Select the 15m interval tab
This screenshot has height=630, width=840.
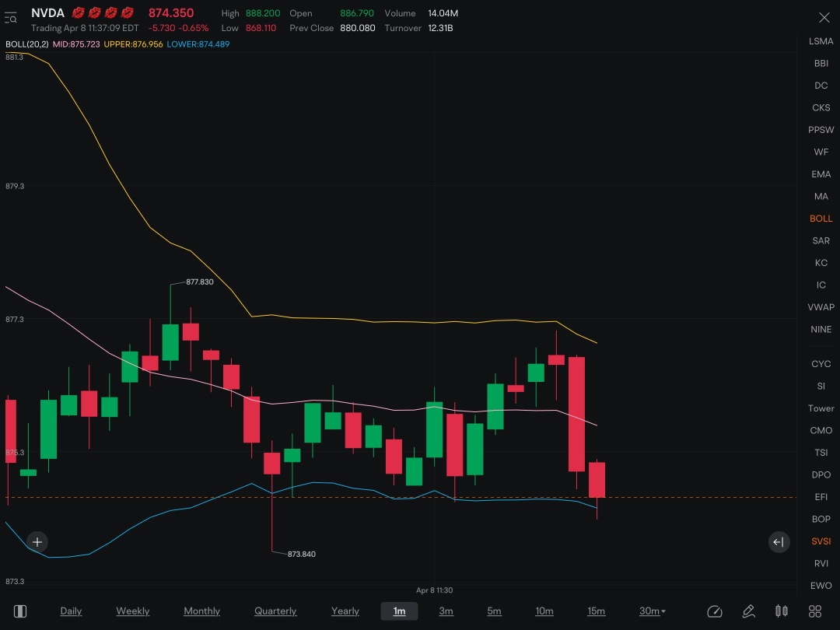coord(597,611)
